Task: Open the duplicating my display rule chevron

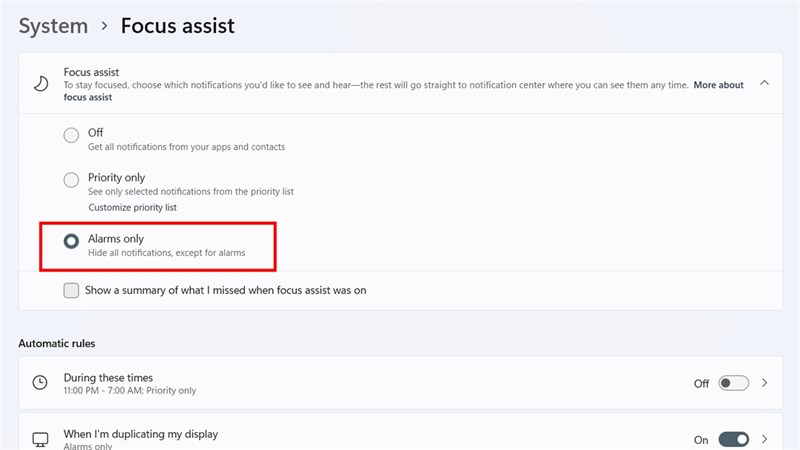Action: click(x=765, y=439)
